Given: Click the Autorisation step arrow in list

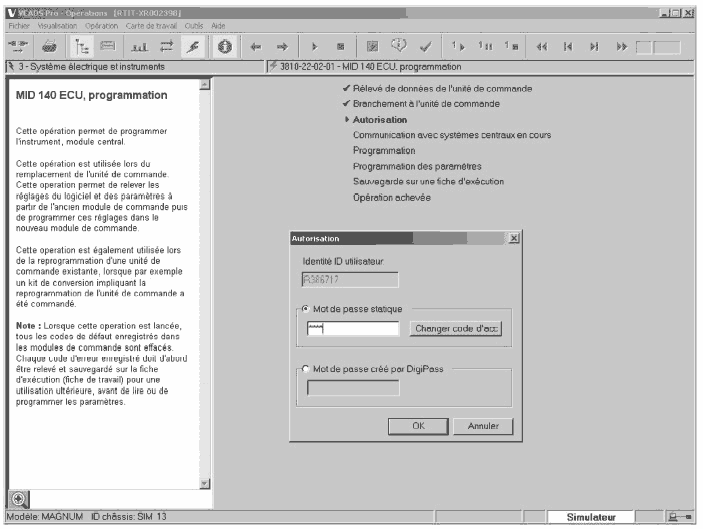Looking at the screenshot, I should [346, 119].
